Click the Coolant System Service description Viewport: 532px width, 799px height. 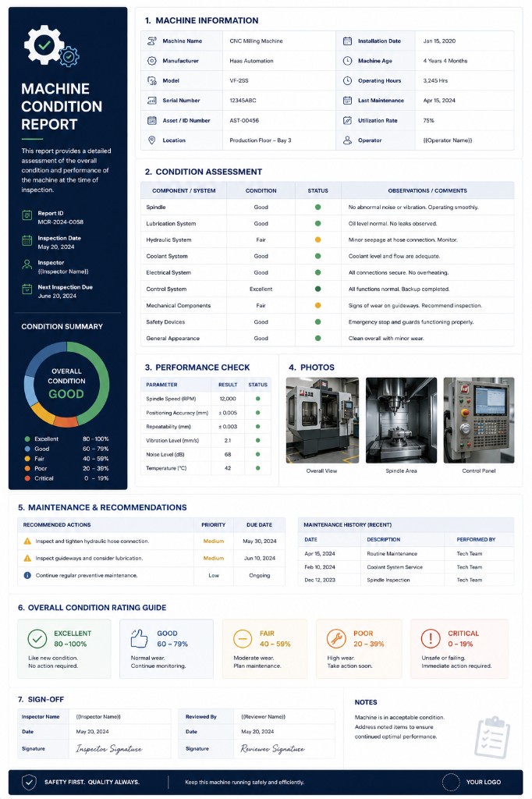(x=395, y=567)
